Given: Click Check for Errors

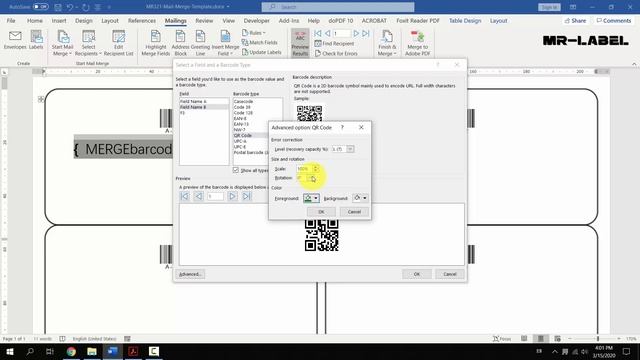Looking at the screenshot, I should [336, 53].
